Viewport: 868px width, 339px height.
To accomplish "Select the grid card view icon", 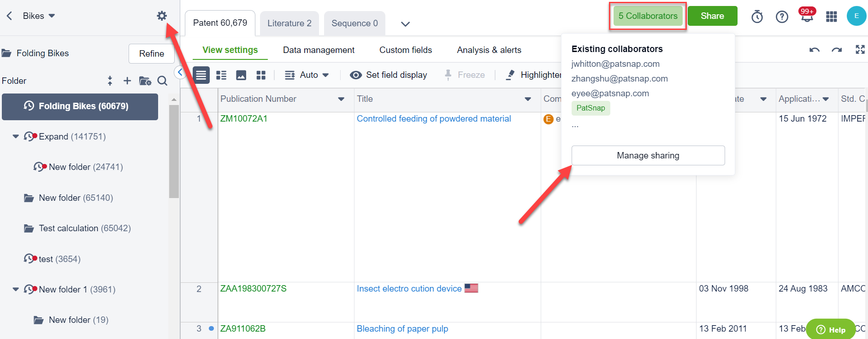I will click(x=261, y=75).
